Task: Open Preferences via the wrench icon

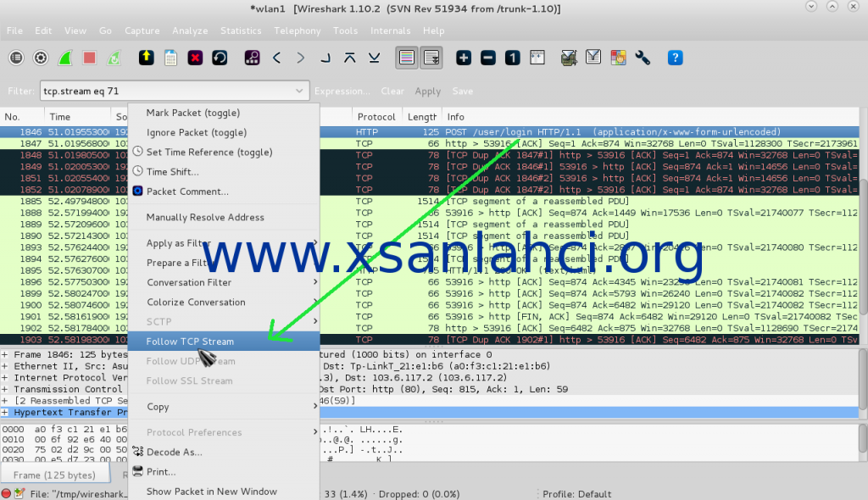Action: [643, 58]
